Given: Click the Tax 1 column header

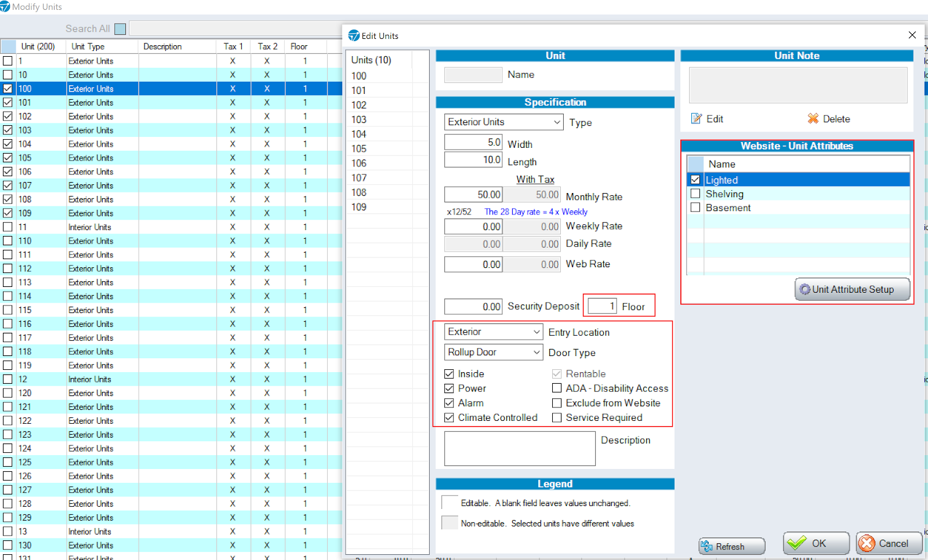Looking at the screenshot, I should coord(233,46).
